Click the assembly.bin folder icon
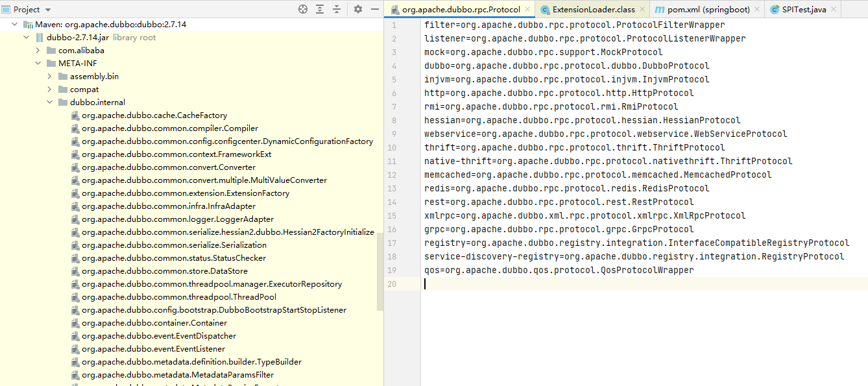Viewport: 868px width, 386px height. [63, 76]
